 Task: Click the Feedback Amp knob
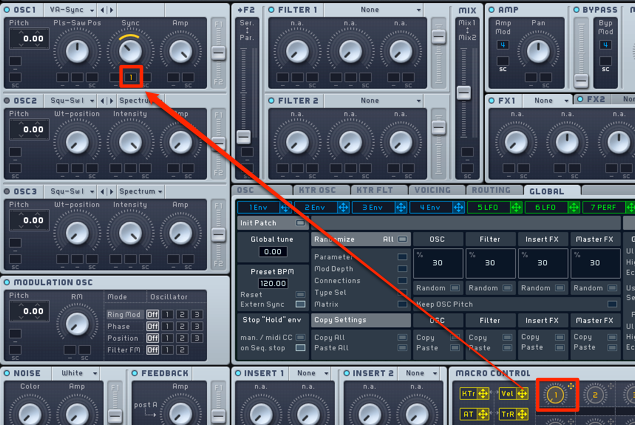click(x=180, y=414)
